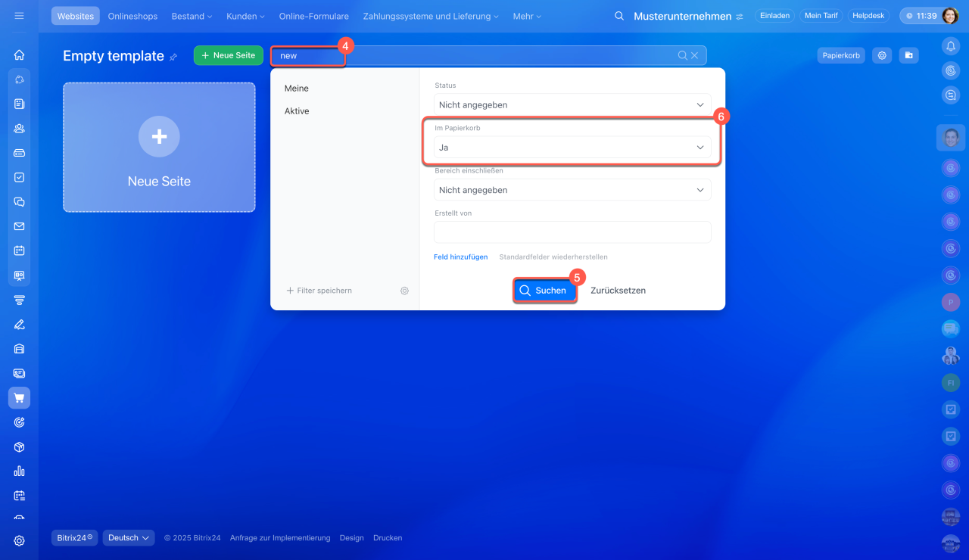Open the calendar icon in sidebar
This screenshot has width=969, height=560.
coord(19,250)
